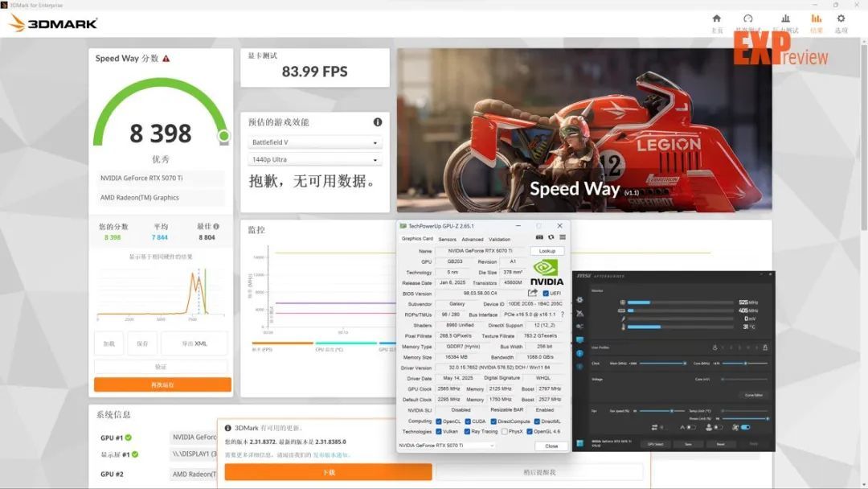Screen dimensions: 868x489
Task: Click the Afterburner fan sidebar icon below scanner
Action: (x=579, y=327)
